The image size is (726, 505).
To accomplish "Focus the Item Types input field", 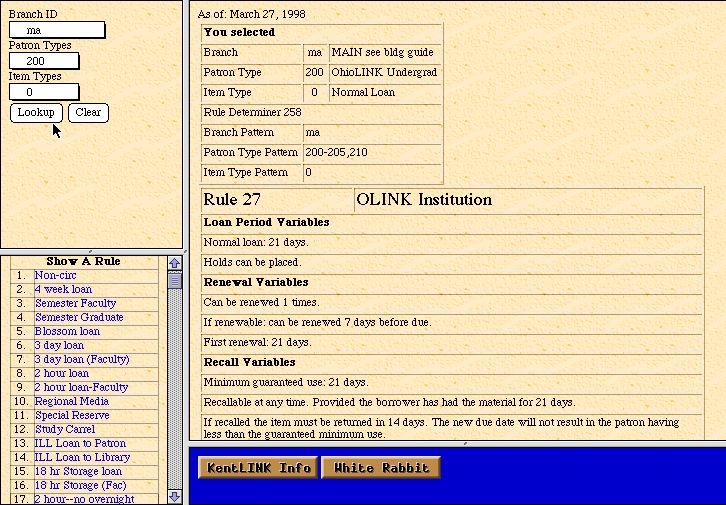I will [44, 92].
